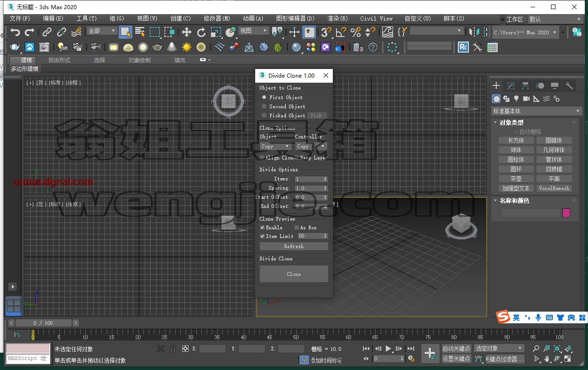Activate the Unlink Selection tool
The width and height of the screenshot is (588, 370).
(x=62, y=32)
